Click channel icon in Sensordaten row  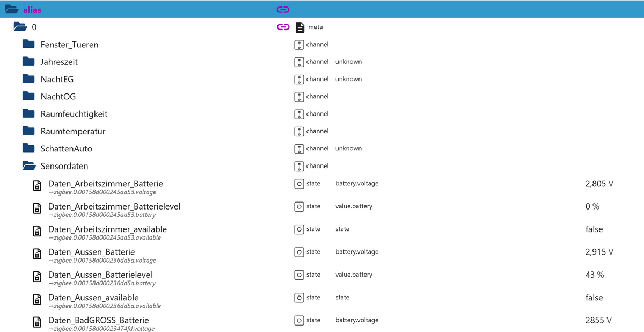(299, 166)
